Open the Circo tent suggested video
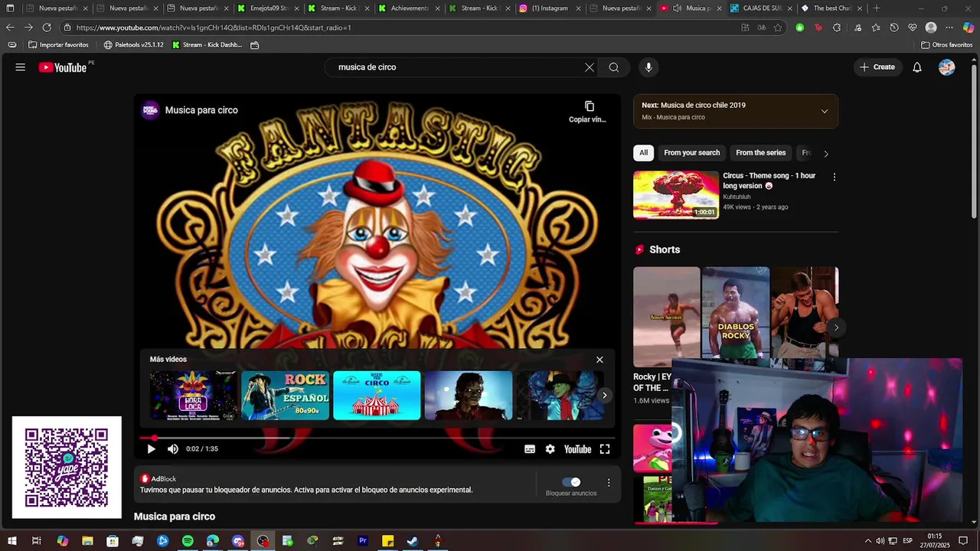The width and height of the screenshot is (980, 551). 377,396
